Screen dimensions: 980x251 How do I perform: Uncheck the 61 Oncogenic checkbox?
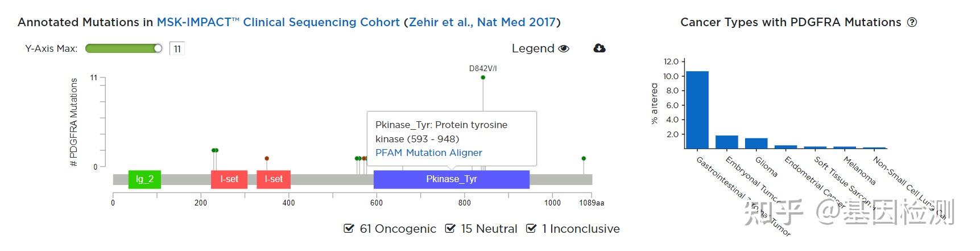tap(349, 229)
